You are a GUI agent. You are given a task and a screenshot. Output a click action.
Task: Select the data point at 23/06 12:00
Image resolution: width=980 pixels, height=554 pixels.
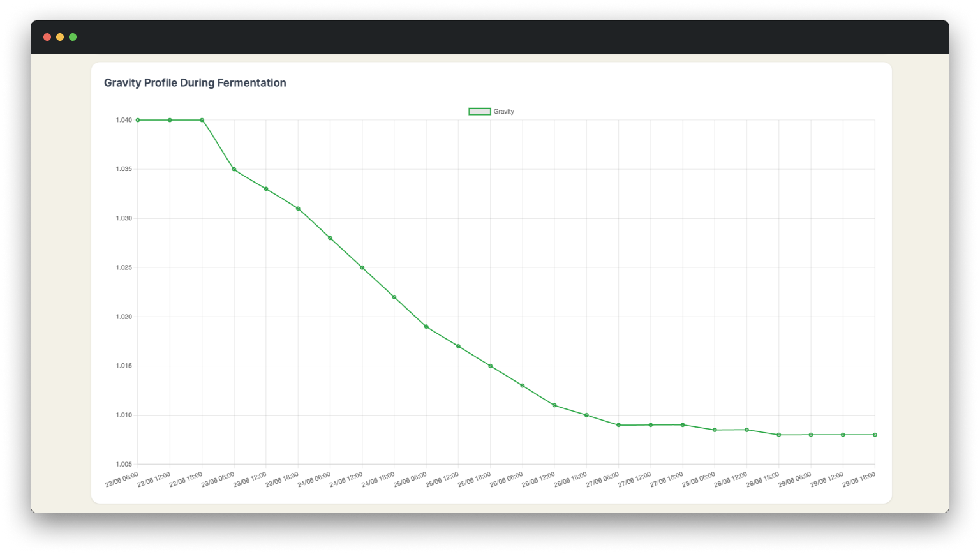[x=266, y=189]
